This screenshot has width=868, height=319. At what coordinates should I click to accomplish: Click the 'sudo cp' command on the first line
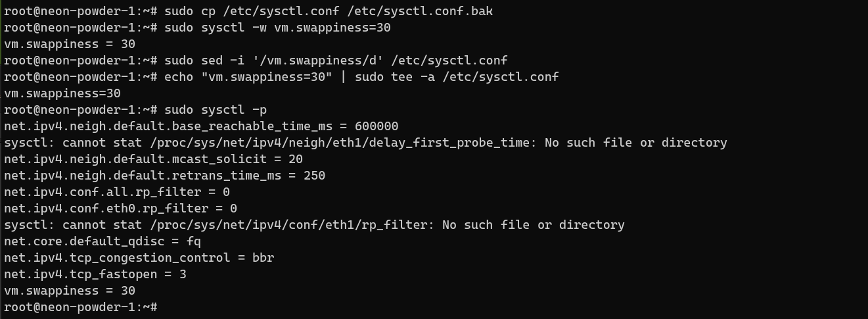[x=187, y=11]
